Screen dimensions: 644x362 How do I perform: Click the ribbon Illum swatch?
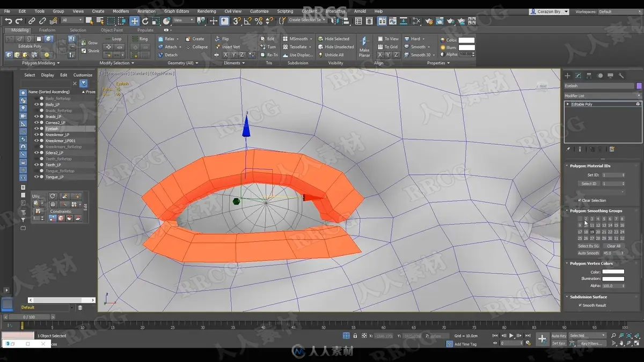point(466,47)
